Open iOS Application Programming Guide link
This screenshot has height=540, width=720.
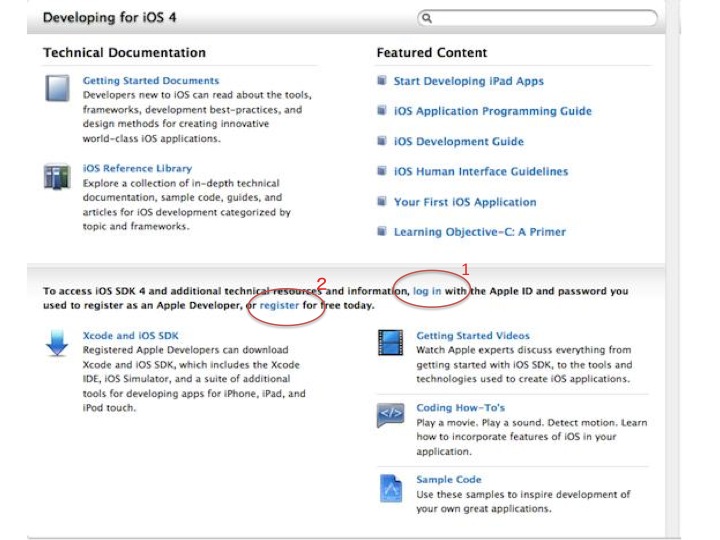click(x=492, y=111)
